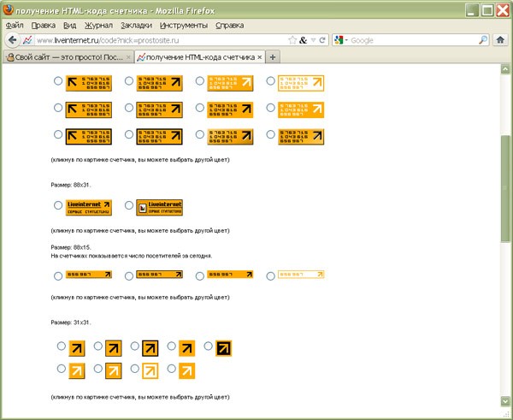Open the Файл menu

pyautogui.click(x=15, y=25)
